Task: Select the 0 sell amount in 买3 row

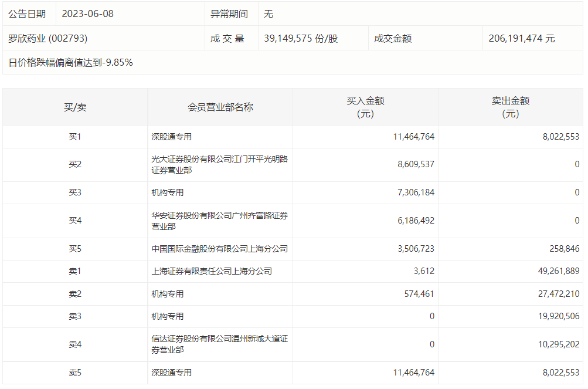Action: pyautogui.click(x=577, y=192)
